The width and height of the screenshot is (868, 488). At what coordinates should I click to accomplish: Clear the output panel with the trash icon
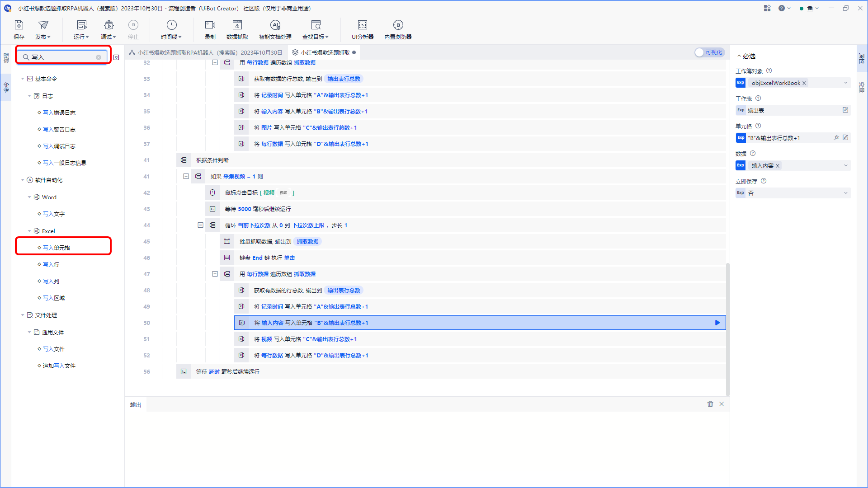(710, 404)
